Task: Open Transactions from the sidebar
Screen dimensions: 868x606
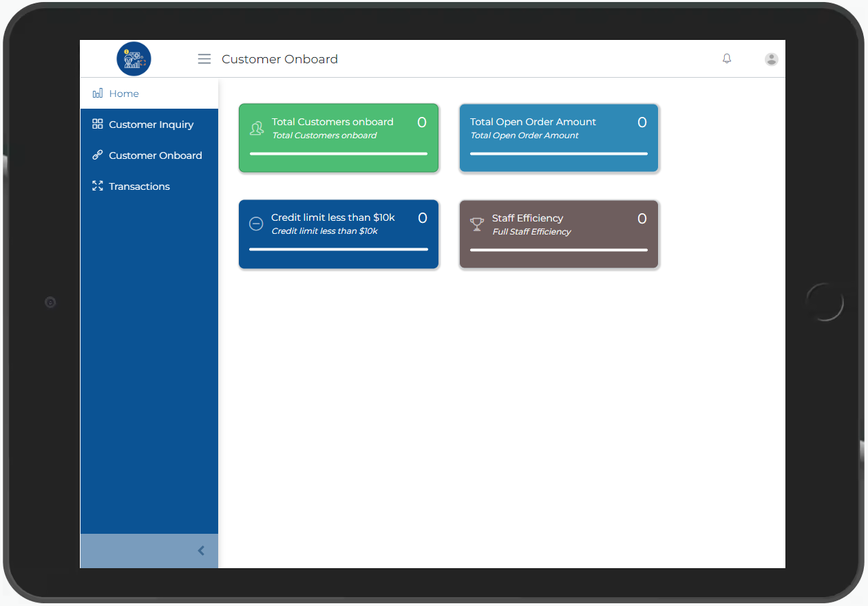Action: click(149, 186)
